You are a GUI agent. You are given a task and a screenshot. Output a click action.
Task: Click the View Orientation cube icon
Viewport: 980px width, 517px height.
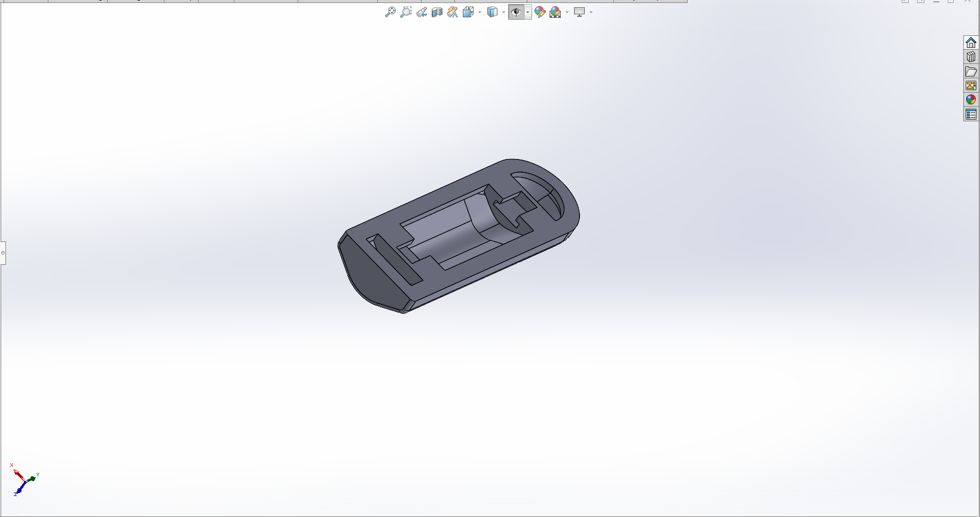pos(468,12)
